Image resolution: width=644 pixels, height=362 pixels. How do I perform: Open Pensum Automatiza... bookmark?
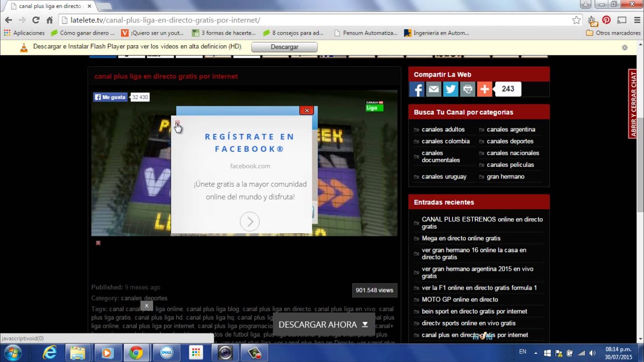(x=365, y=33)
